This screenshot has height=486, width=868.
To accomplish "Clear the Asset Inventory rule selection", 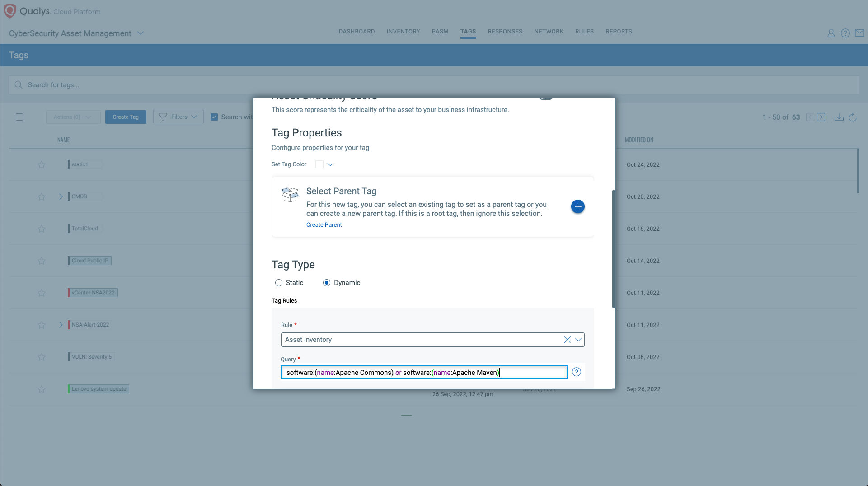I will click(x=567, y=340).
